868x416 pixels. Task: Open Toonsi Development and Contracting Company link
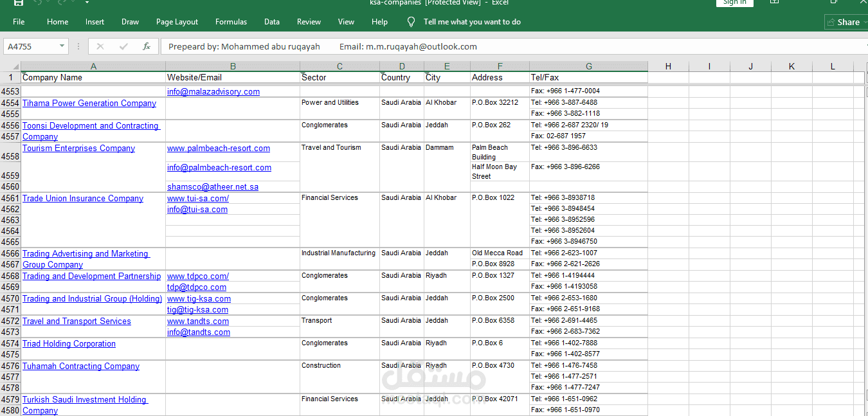coord(91,131)
